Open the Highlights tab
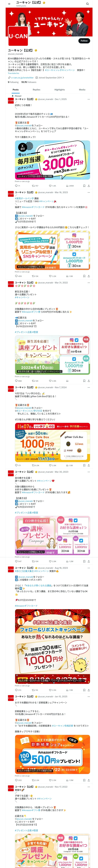 click(60, 90)
